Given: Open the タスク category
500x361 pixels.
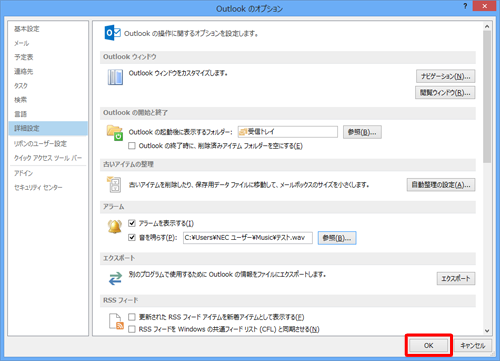Looking at the screenshot, I should (48, 86).
